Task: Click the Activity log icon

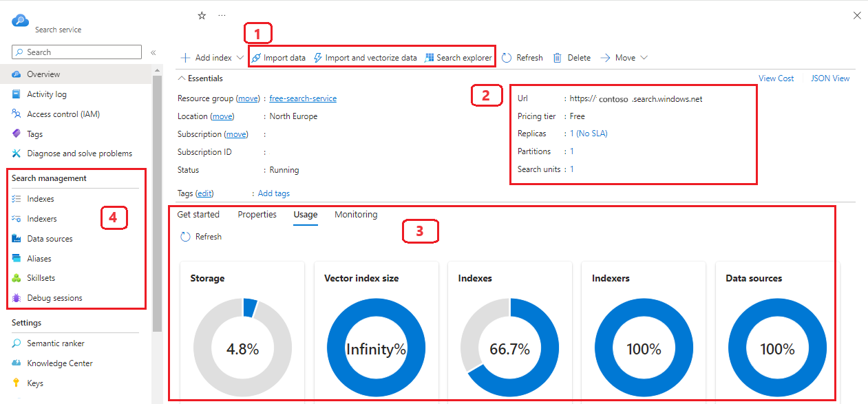Action: [17, 94]
